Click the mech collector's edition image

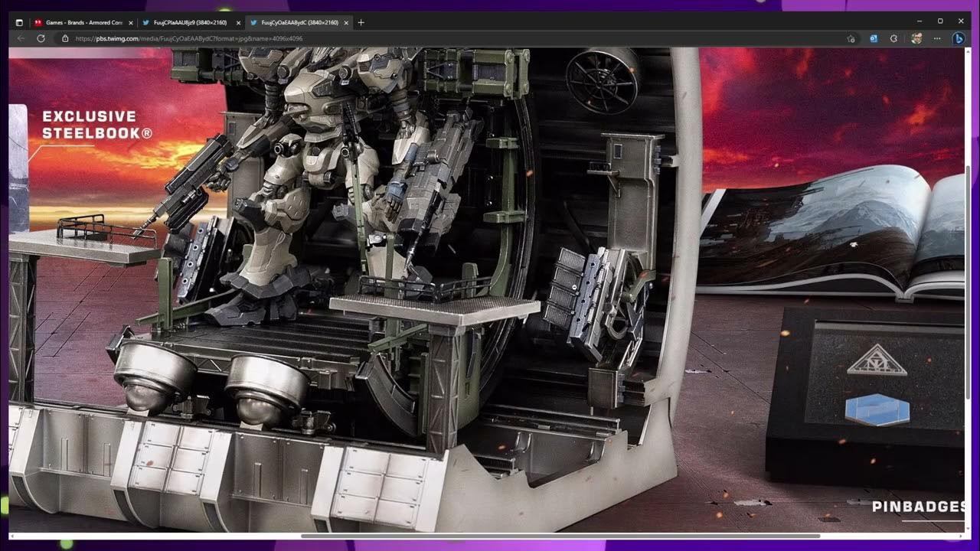coord(486,289)
